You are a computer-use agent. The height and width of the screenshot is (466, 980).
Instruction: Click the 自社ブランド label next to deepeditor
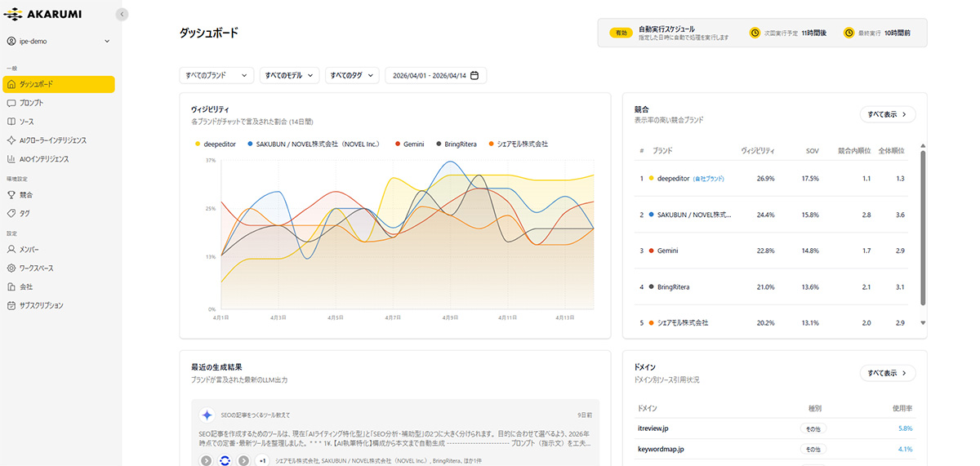pos(709,179)
